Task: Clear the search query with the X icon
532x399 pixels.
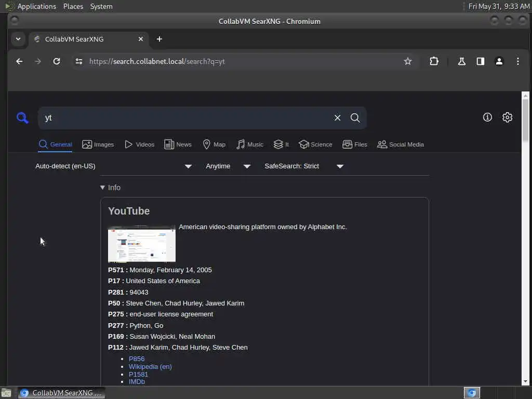Action: click(x=337, y=118)
